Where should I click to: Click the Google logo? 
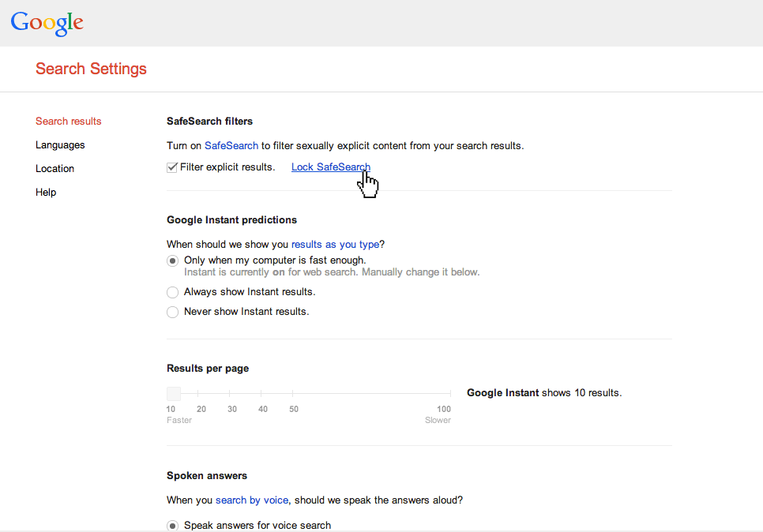tap(47, 24)
